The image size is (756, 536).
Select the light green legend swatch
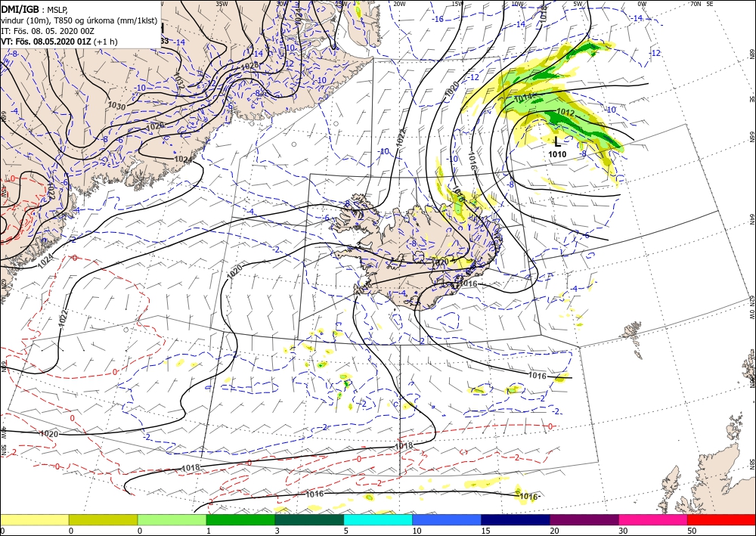(172, 520)
